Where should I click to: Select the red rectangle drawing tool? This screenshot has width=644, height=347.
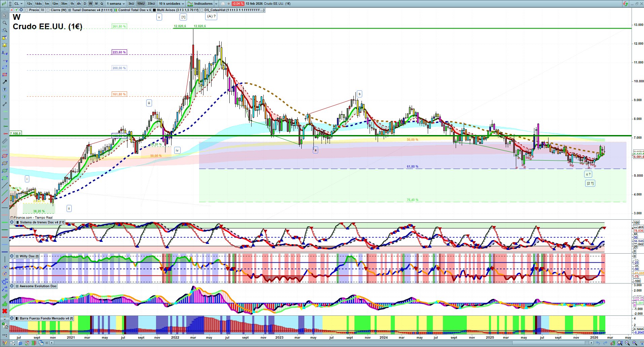pos(5,75)
